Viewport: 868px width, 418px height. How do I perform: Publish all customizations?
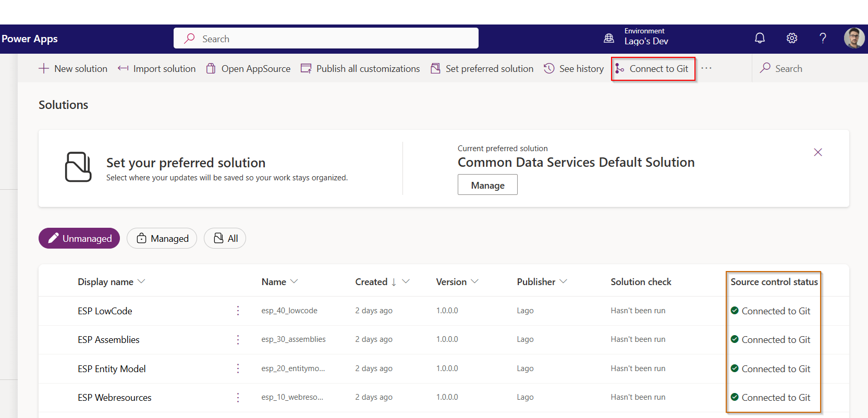(360, 68)
